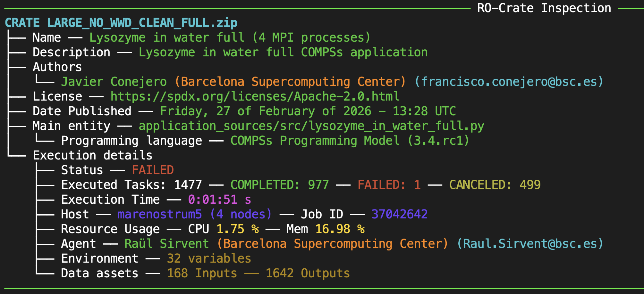Select the date "Friday, 27 of February of 2026"
Image resolution: width=644 pixels, height=294 pixels.
coord(266,111)
